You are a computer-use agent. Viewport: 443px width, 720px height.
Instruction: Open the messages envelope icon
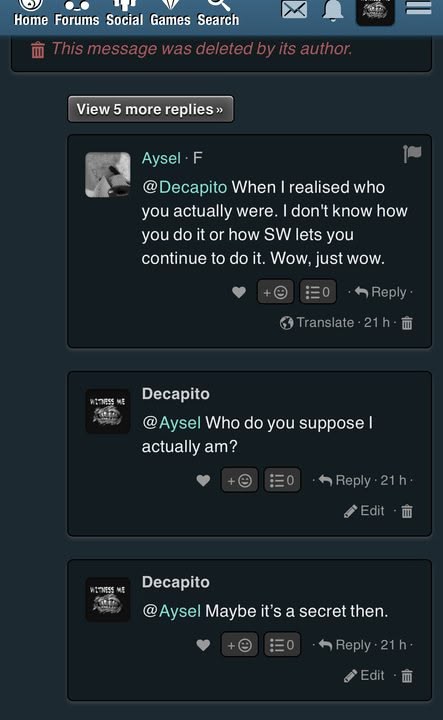294,10
